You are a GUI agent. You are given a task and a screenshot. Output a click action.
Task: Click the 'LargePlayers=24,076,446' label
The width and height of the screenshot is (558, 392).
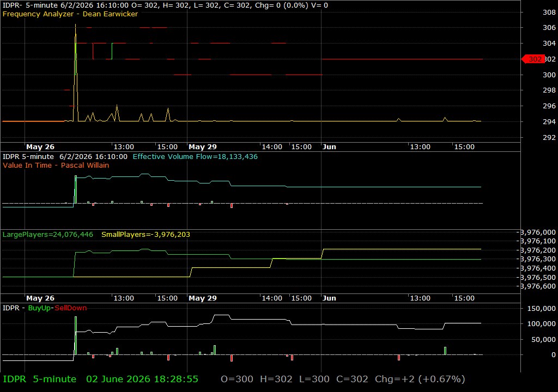(x=48, y=235)
